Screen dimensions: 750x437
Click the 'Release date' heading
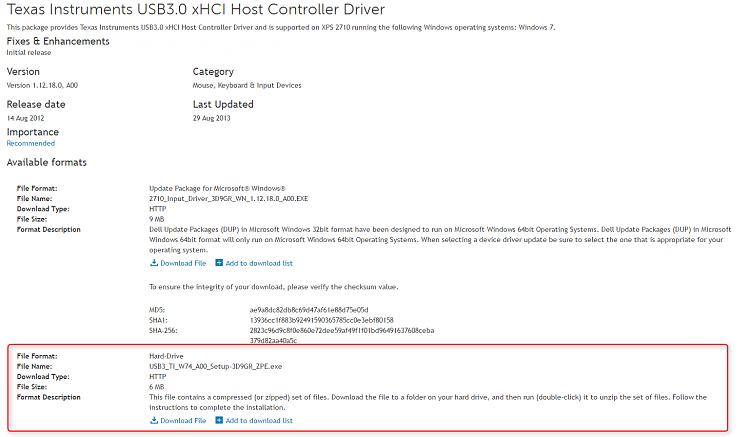36,104
